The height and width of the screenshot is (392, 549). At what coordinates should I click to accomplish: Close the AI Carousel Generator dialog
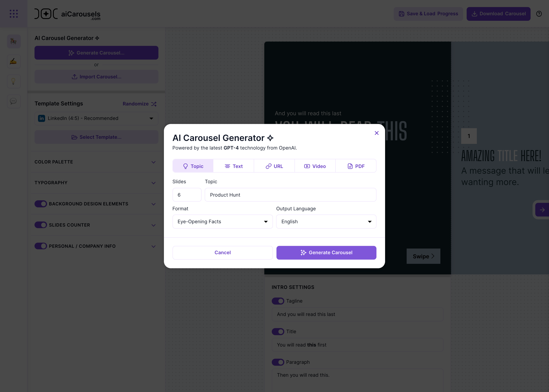pyautogui.click(x=376, y=133)
